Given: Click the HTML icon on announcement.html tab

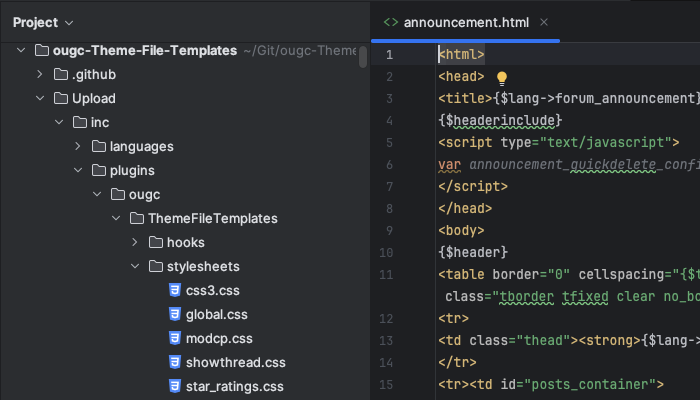Looking at the screenshot, I should (x=391, y=21).
